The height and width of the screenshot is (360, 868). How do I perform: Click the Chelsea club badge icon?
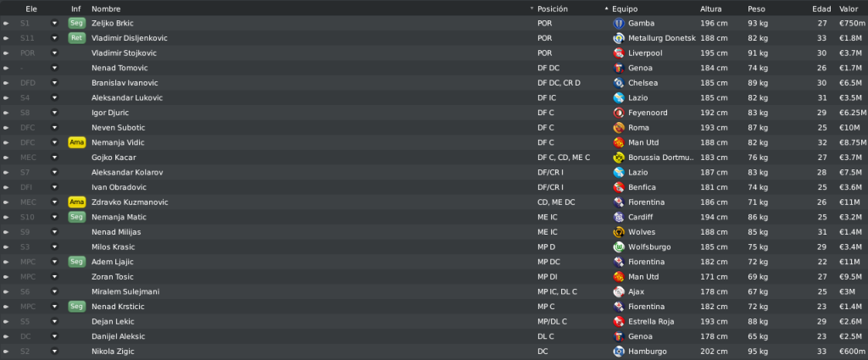[618, 83]
